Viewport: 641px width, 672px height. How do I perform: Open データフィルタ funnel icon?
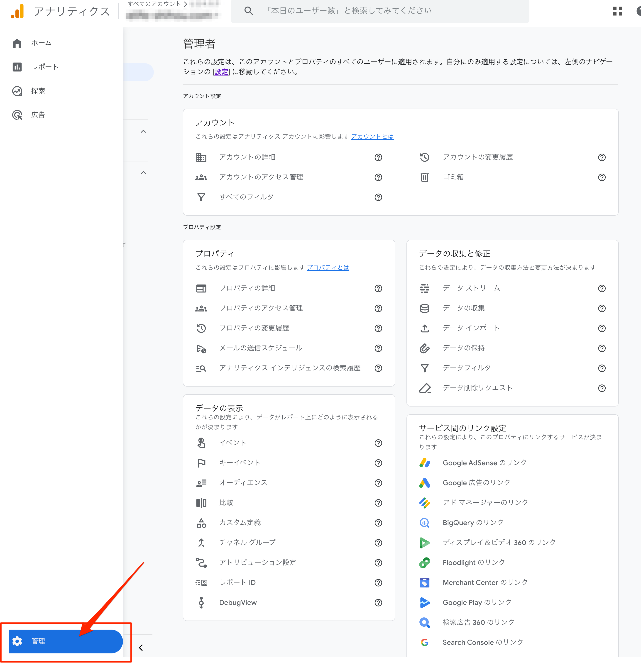pyautogui.click(x=424, y=368)
